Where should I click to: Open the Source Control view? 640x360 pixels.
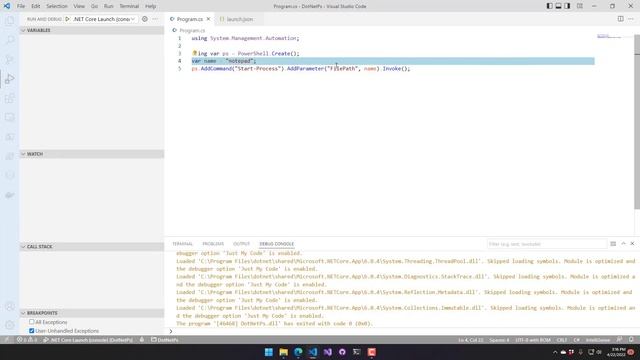(10, 59)
